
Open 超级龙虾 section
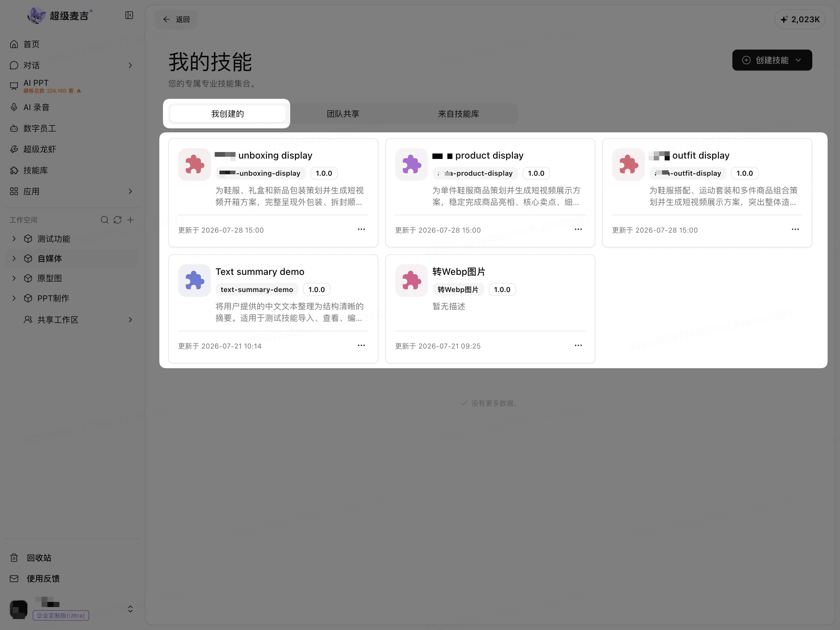[x=72, y=149]
